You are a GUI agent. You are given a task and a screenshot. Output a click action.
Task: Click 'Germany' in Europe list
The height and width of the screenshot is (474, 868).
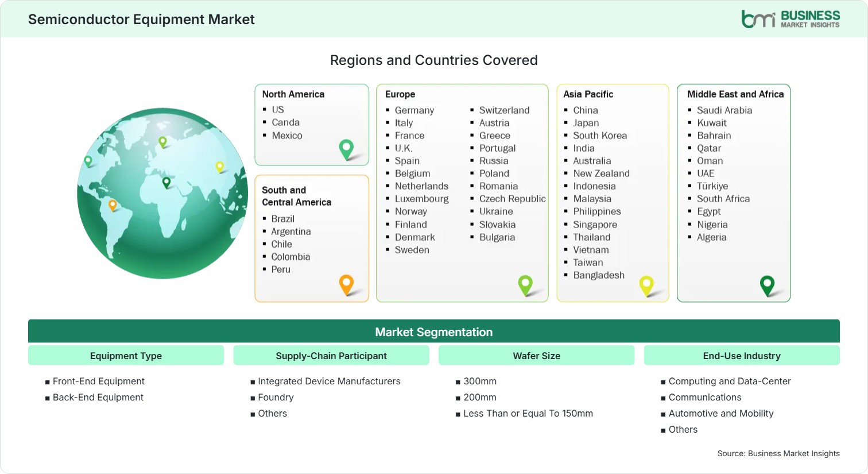[414, 110]
